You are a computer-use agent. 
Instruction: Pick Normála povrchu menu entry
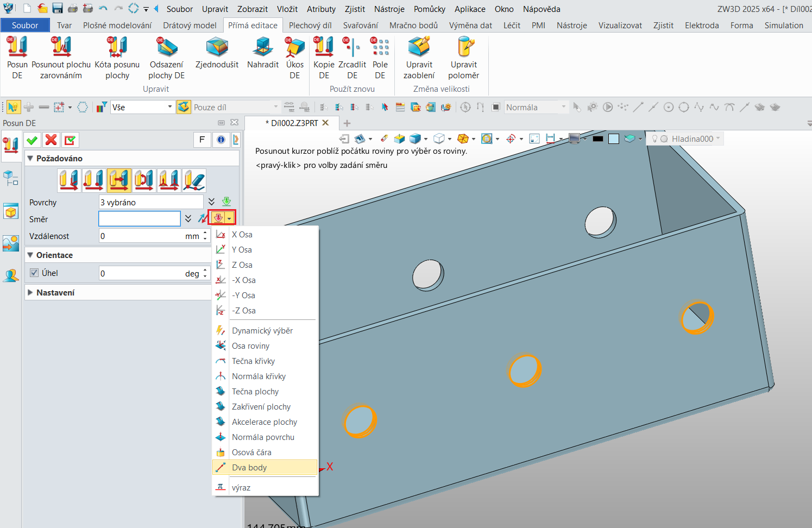point(265,437)
